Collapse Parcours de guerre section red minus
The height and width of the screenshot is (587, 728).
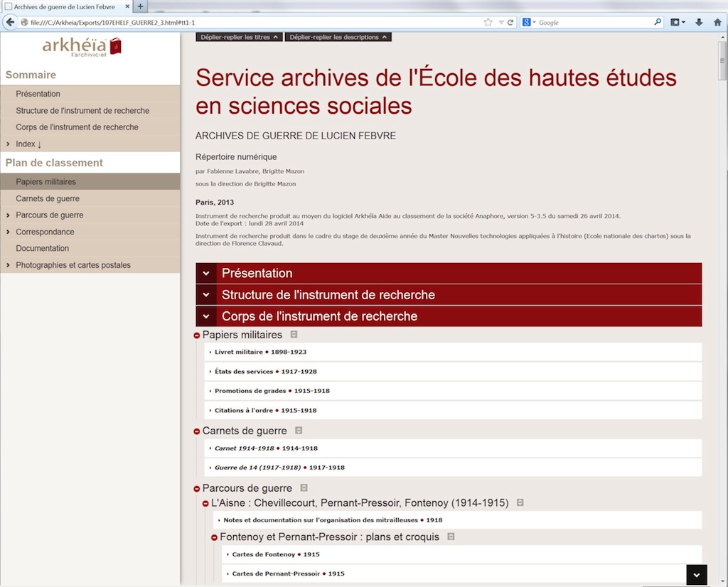click(197, 489)
